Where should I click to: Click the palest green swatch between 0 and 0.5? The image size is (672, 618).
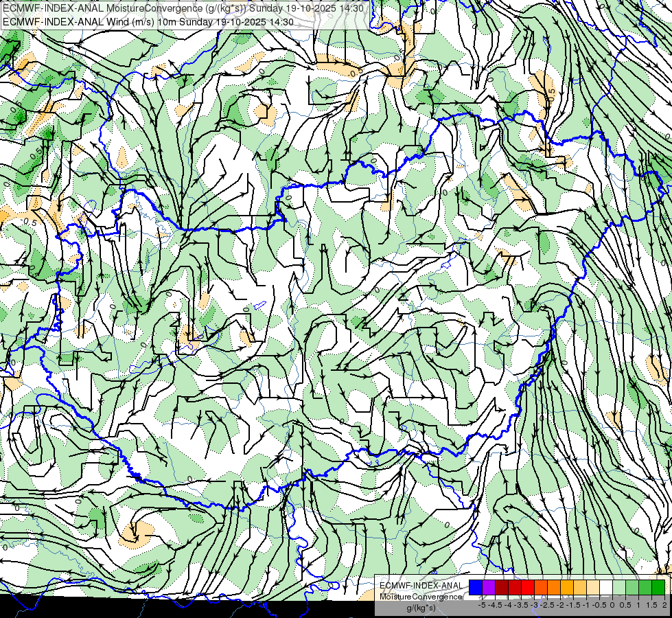[x=619, y=587]
